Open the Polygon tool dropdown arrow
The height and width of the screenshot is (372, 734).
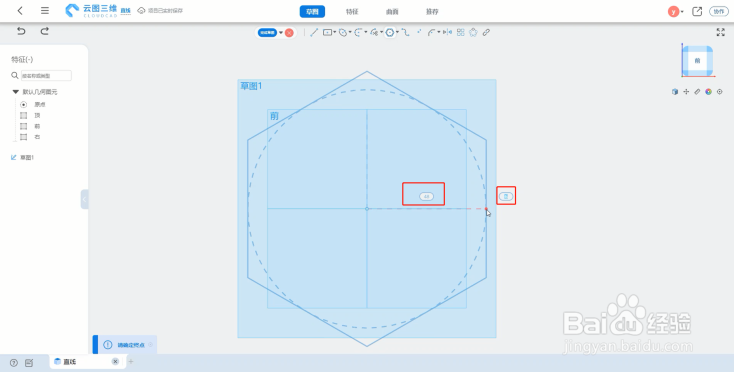tap(397, 32)
